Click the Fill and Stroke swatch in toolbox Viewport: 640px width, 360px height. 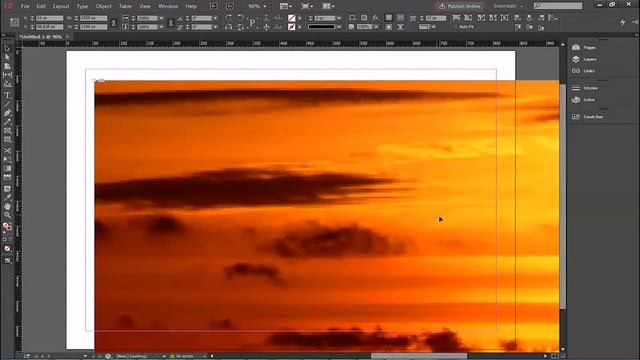(x=7, y=227)
